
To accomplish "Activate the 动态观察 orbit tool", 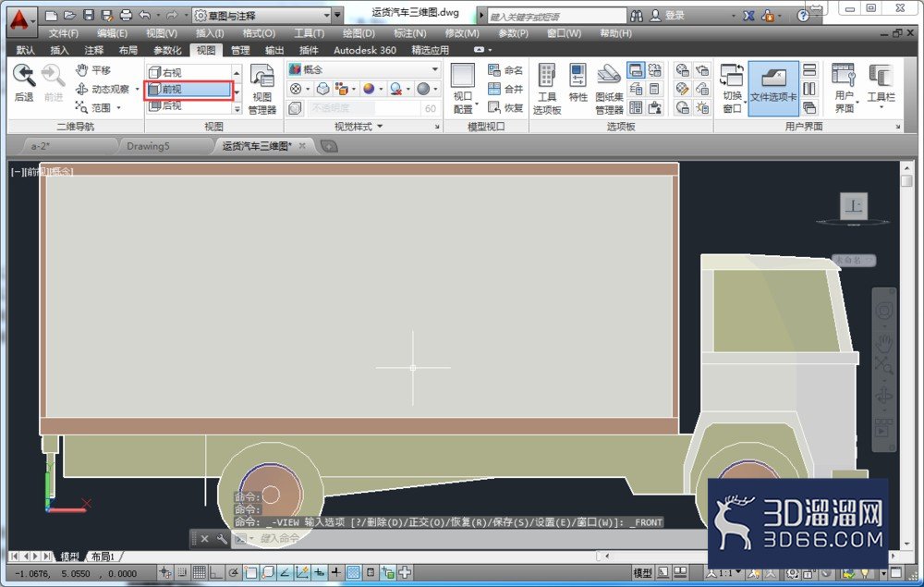I will (x=82, y=89).
